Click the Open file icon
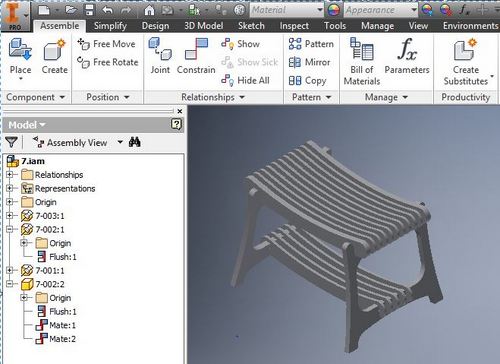The width and height of the screenshot is (500, 364). pyautogui.click(x=71, y=10)
